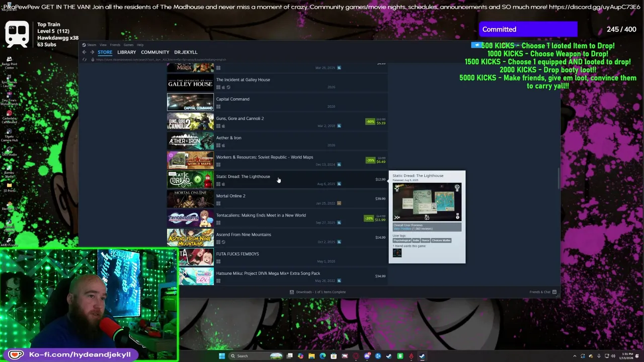Click the Static Dread thumbnail image
The height and width of the screenshot is (362, 644).
[190, 179]
